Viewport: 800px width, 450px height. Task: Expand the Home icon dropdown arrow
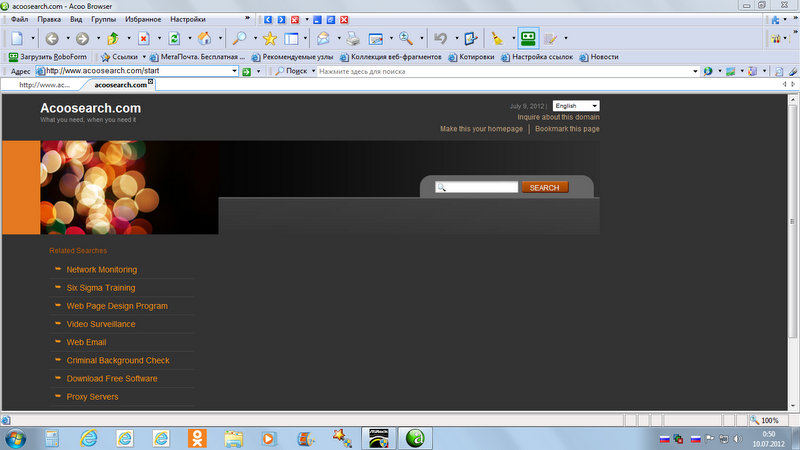click(220, 38)
